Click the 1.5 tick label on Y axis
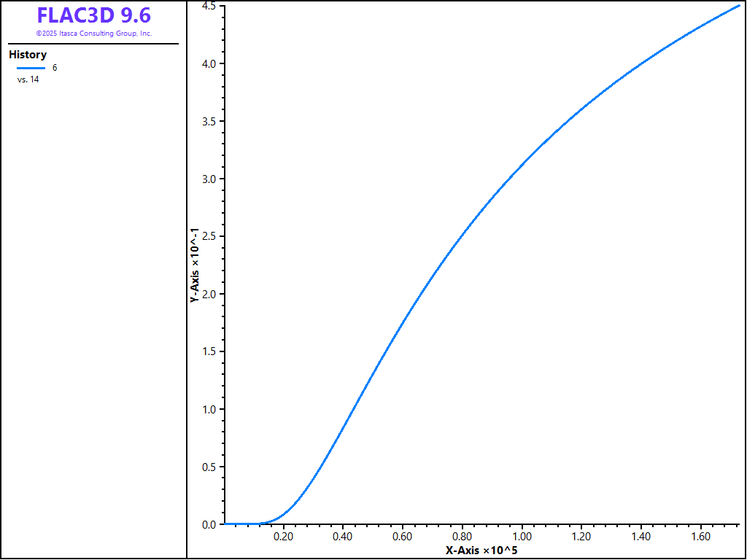 coord(209,351)
